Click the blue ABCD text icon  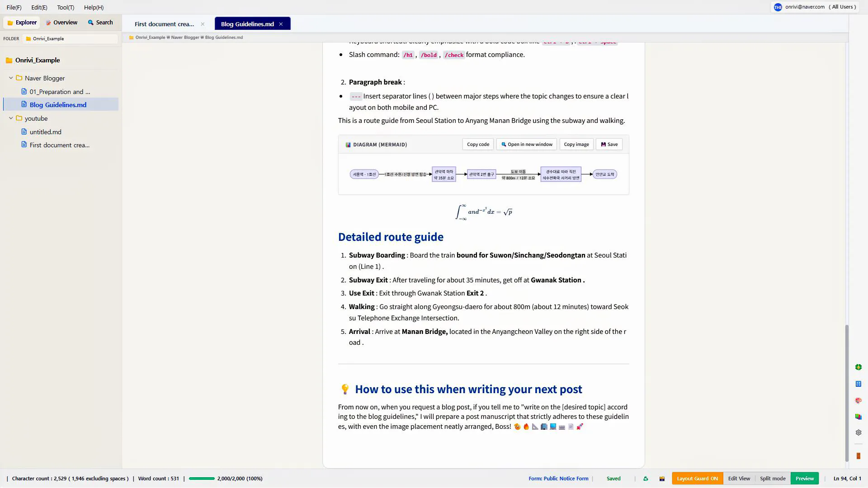point(858,384)
